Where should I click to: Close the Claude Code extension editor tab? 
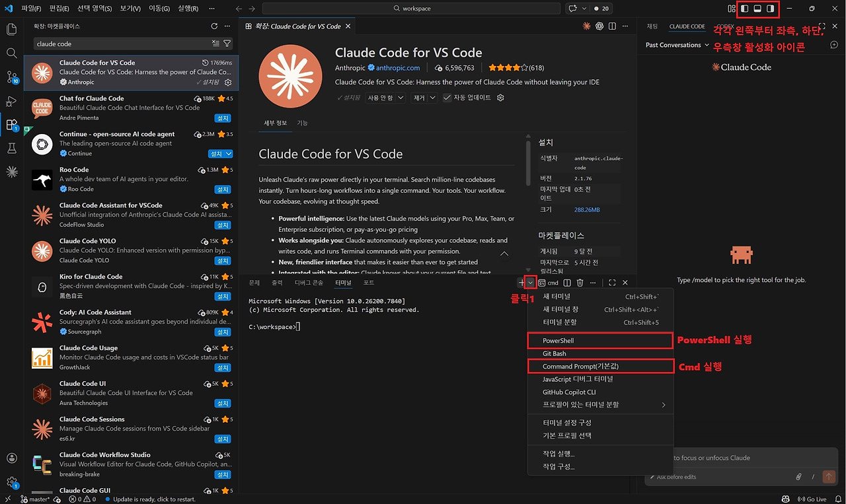(x=348, y=26)
